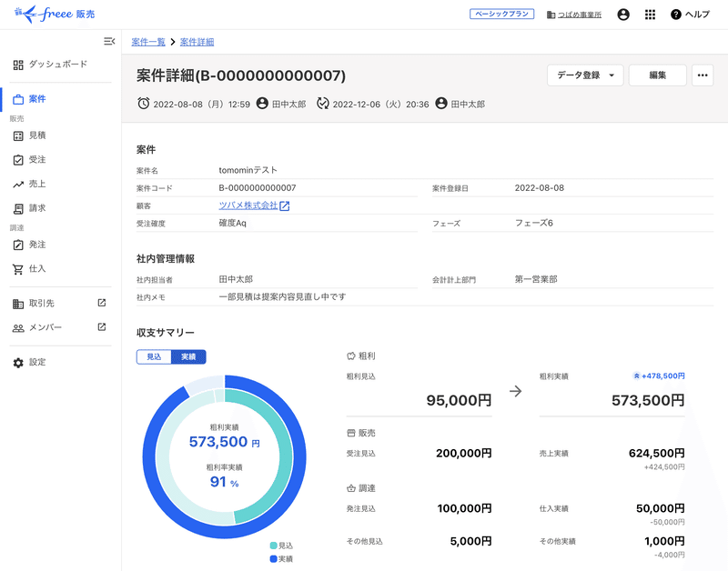This screenshot has height=571, width=728.
Task: Open the user account icon in header
Action: 623,15
